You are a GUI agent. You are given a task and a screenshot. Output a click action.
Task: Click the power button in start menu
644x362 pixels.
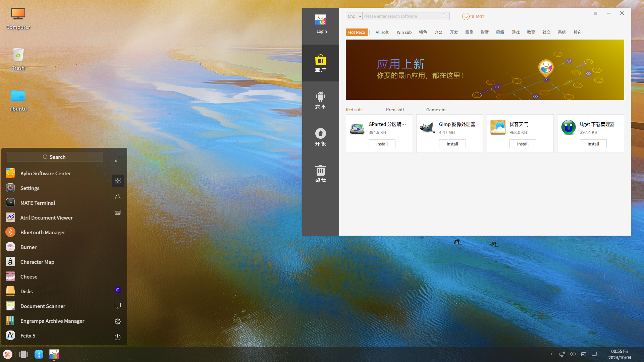[x=118, y=337]
